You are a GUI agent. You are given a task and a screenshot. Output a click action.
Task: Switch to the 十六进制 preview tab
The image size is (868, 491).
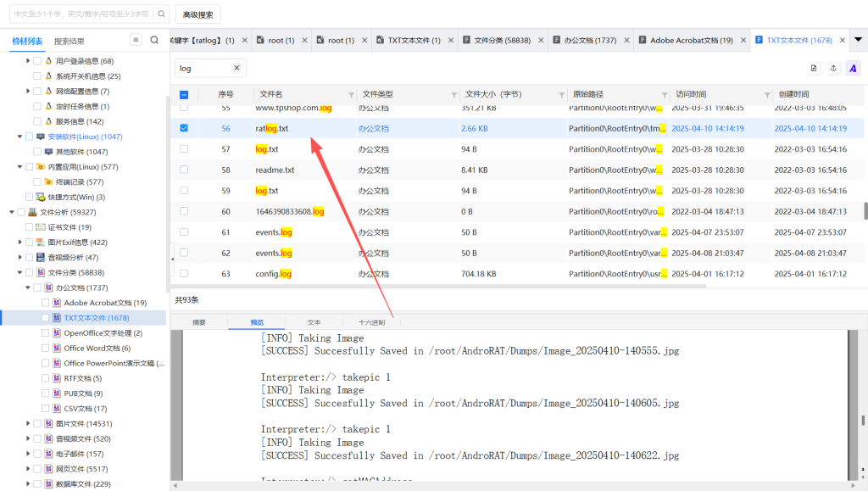pos(371,322)
